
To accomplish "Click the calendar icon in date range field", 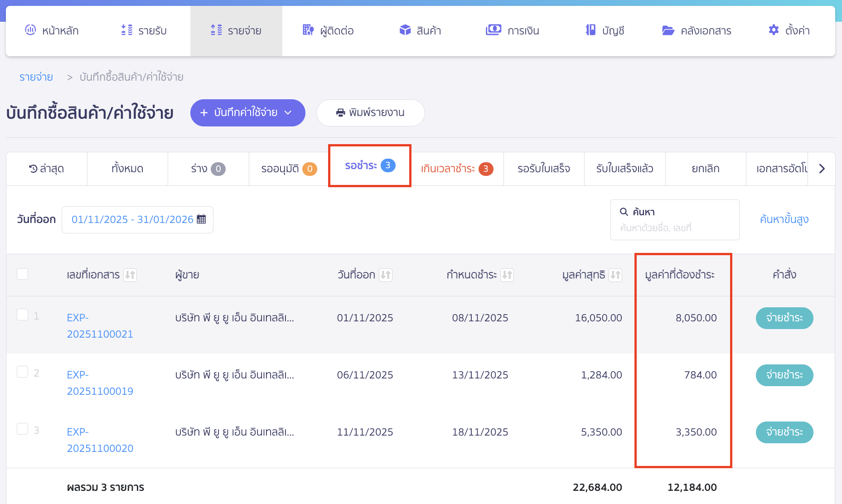I will (201, 219).
